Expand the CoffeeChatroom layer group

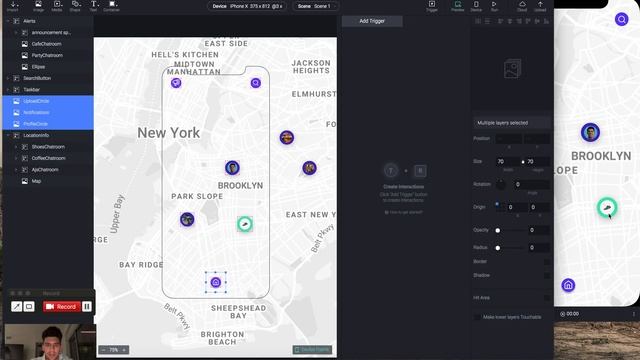[16, 158]
